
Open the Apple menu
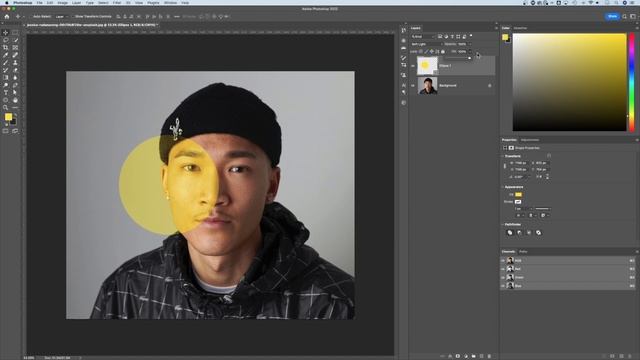pos(6,2)
